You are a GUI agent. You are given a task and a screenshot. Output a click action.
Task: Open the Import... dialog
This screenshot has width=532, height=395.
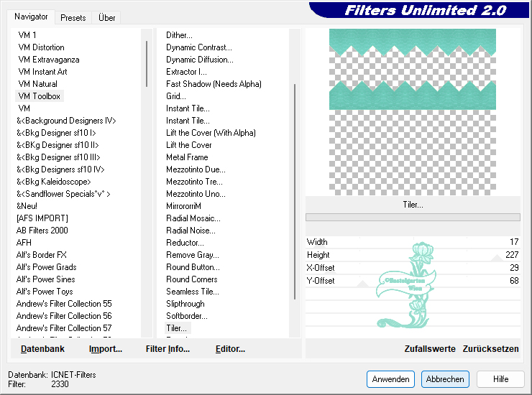click(x=105, y=349)
